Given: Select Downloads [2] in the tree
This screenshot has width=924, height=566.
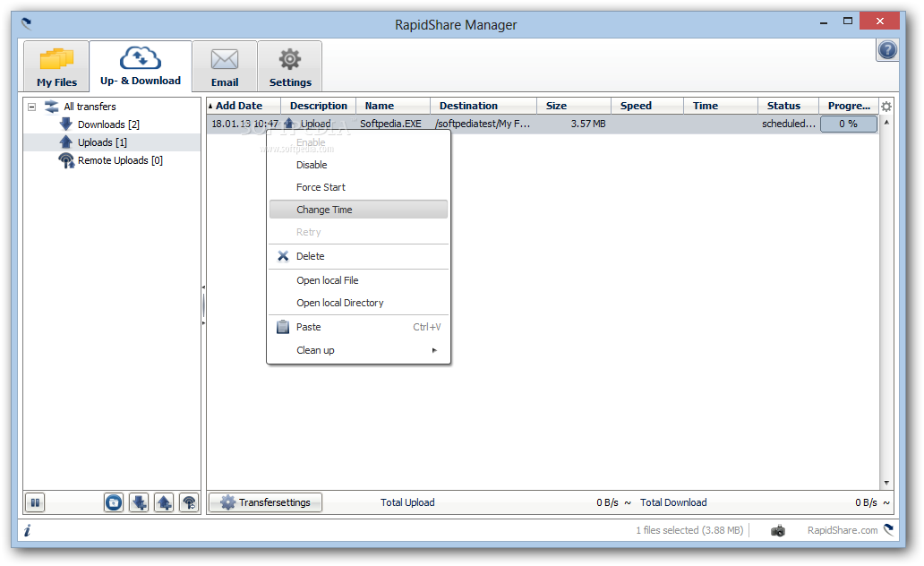Looking at the screenshot, I should 108,124.
